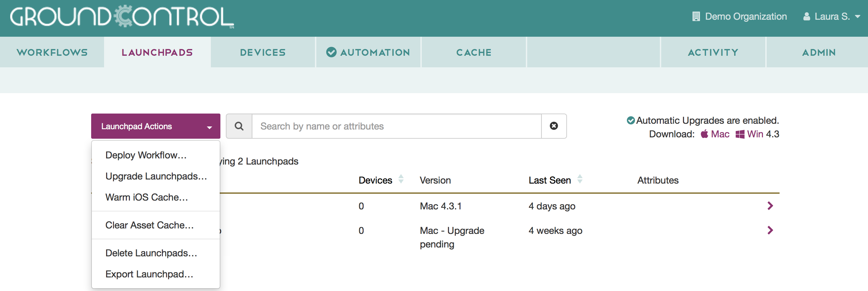This screenshot has height=291, width=868.
Task: Click the Demo Organization building icon
Action: coord(696,16)
